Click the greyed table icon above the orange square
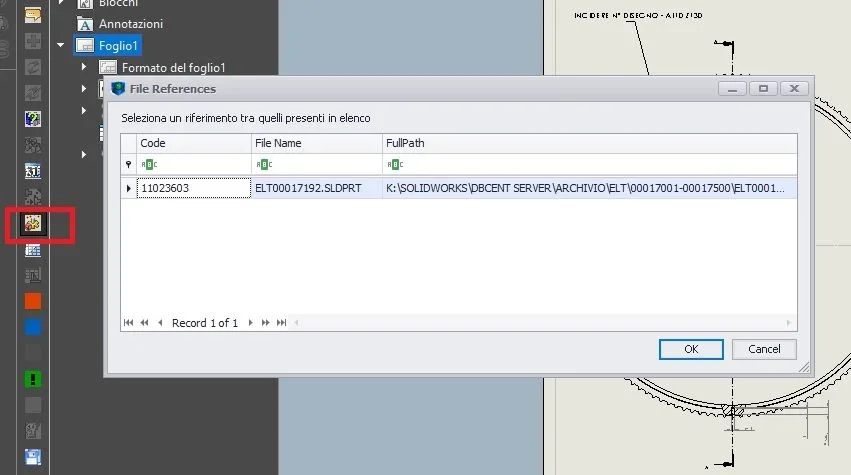Screen dimensions: 851x475 (x=33, y=275)
